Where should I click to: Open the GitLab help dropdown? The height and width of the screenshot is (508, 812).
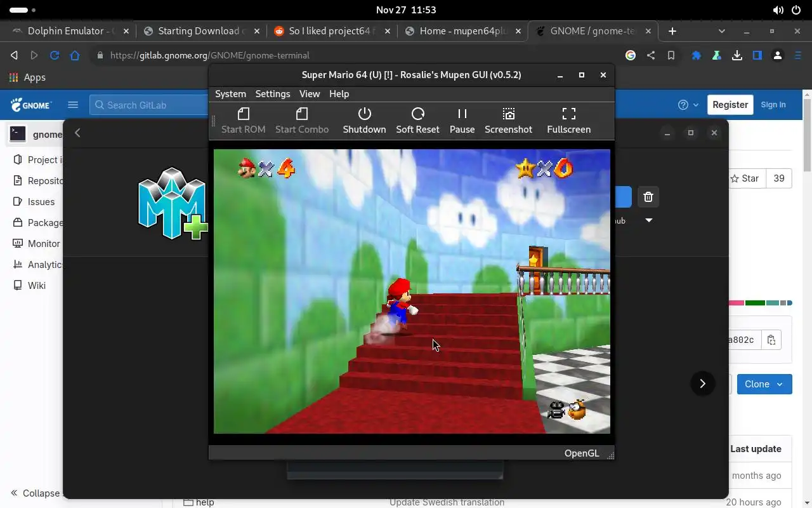688,105
